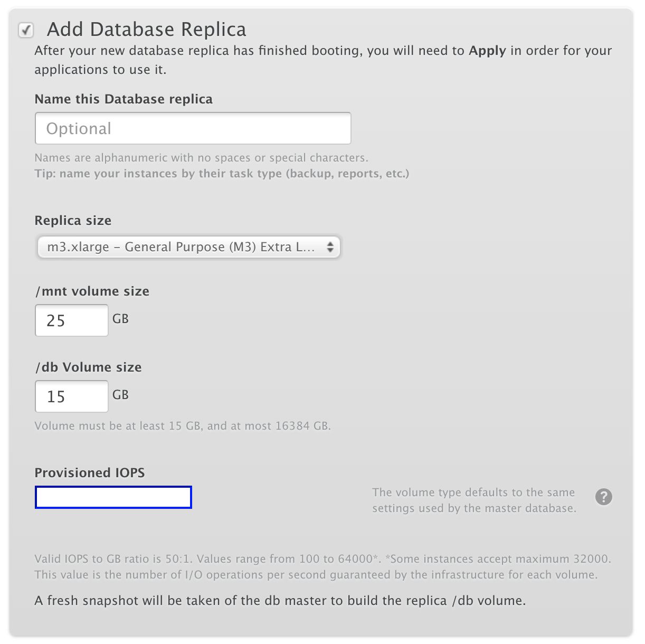Click the Replica size dropdown arrows
The width and height of the screenshot is (645, 644).
pos(330,247)
